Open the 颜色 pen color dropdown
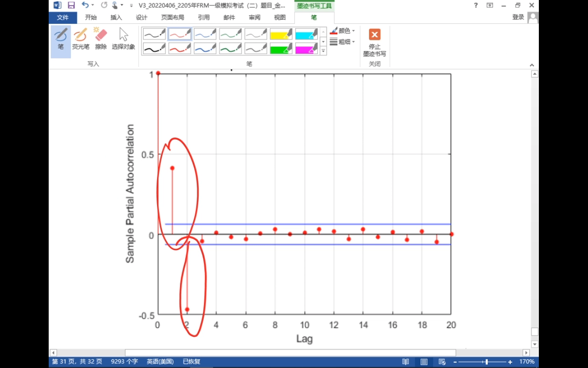Image resolution: width=588 pixels, height=368 pixels. (x=343, y=31)
